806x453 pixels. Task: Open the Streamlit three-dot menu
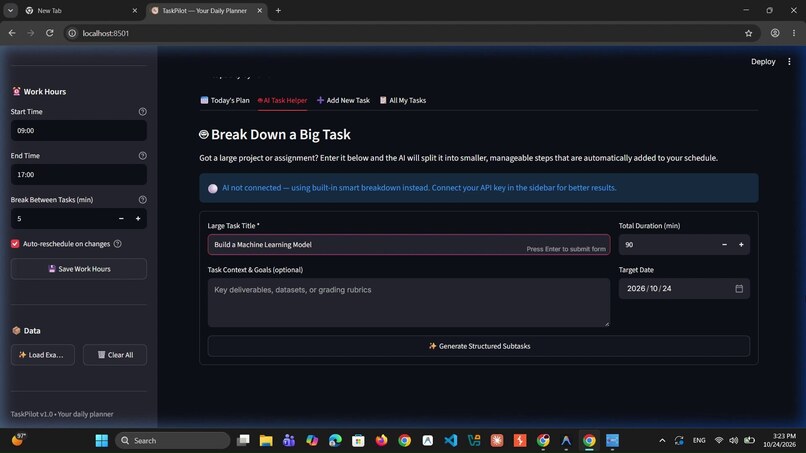point(789,62)
